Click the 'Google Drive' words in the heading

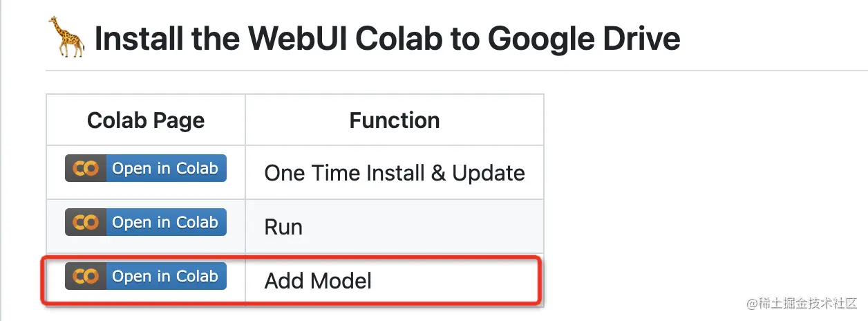point(584,39)
